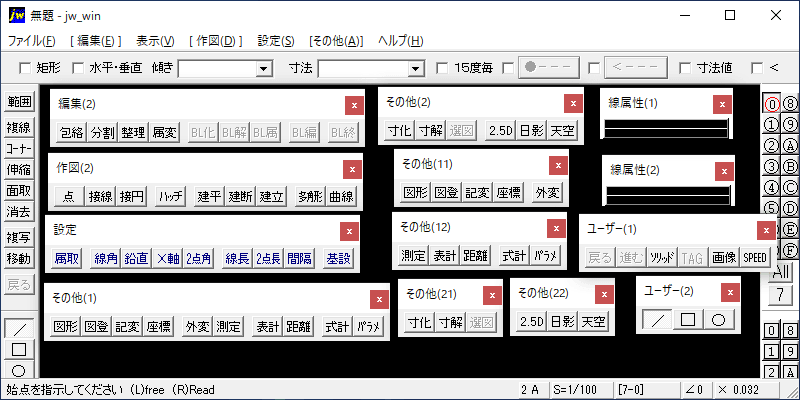Select layer group 0 square button
The height and width of the screenshot is (400, 800).
[x=772, y=331]
